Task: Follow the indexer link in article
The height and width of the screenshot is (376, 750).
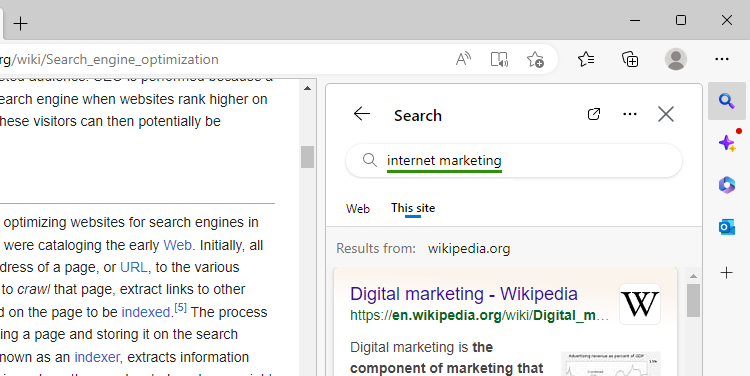Action: tap(97, 357)
